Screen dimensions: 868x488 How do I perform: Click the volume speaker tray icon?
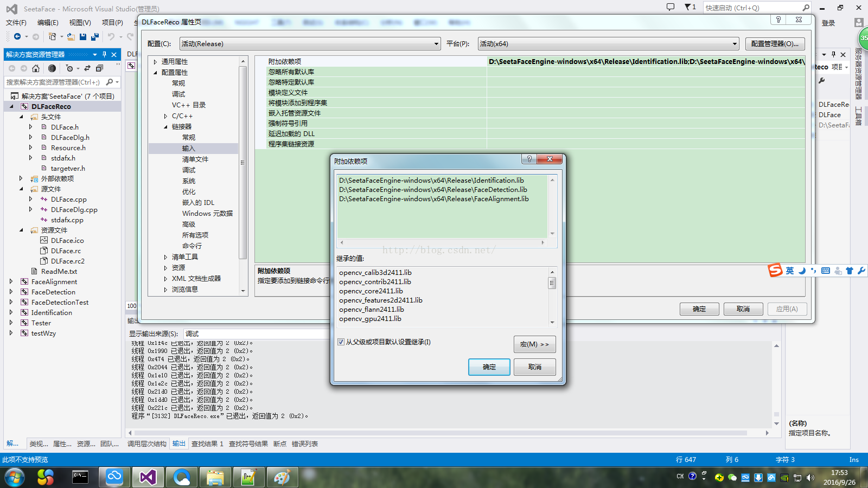(x=810, y=478)
